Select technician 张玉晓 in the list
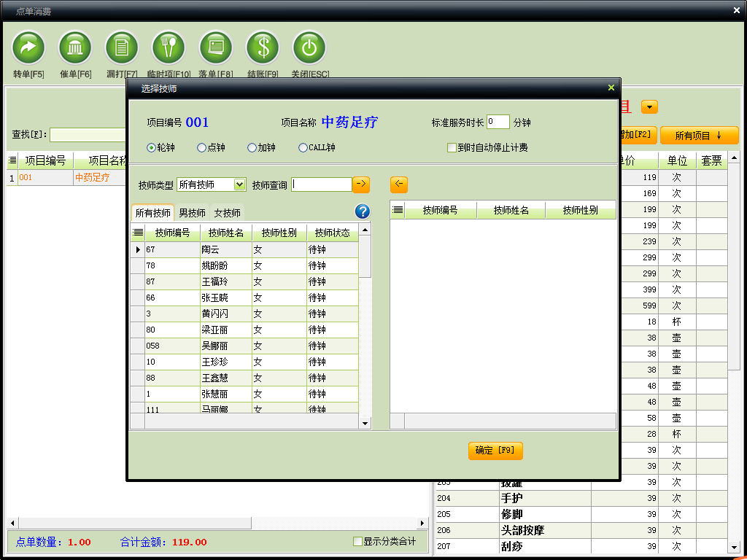Screen dimensions: 747x560 [245, 298]
